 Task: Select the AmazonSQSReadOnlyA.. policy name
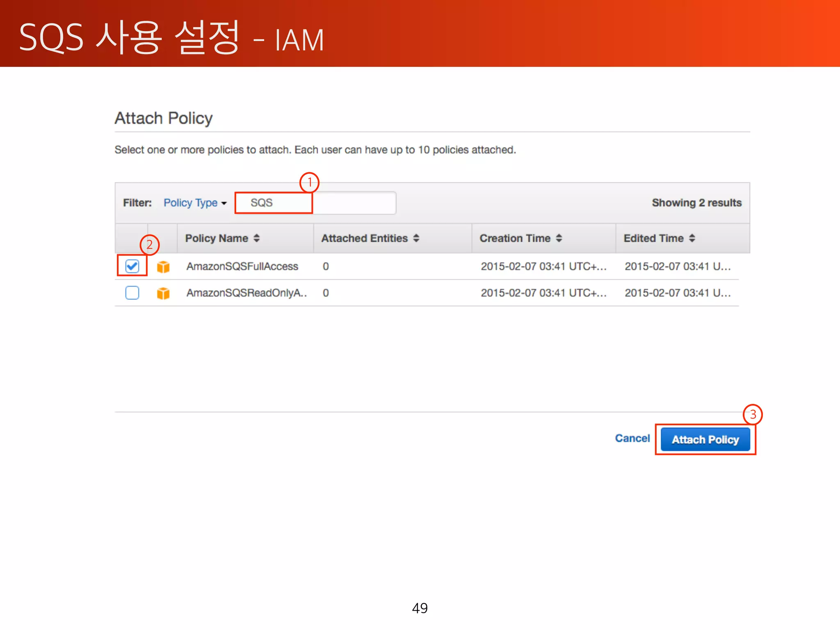pos(246,293)
